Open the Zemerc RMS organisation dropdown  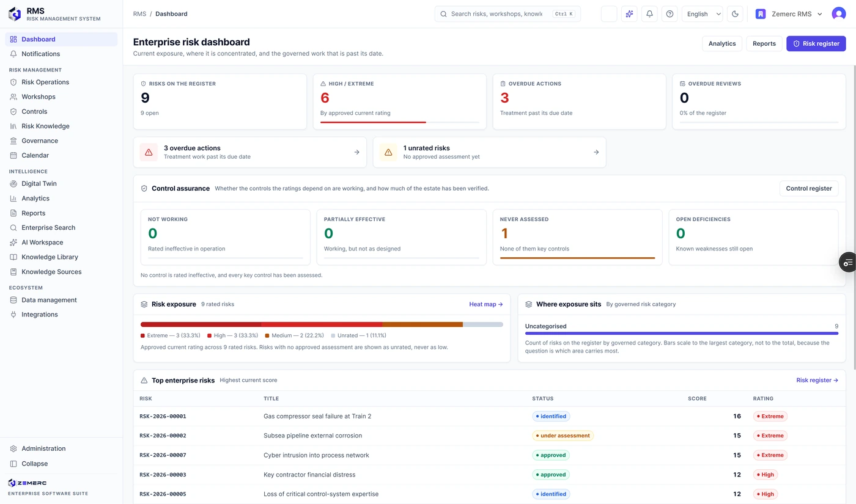[x=789, y=14]
